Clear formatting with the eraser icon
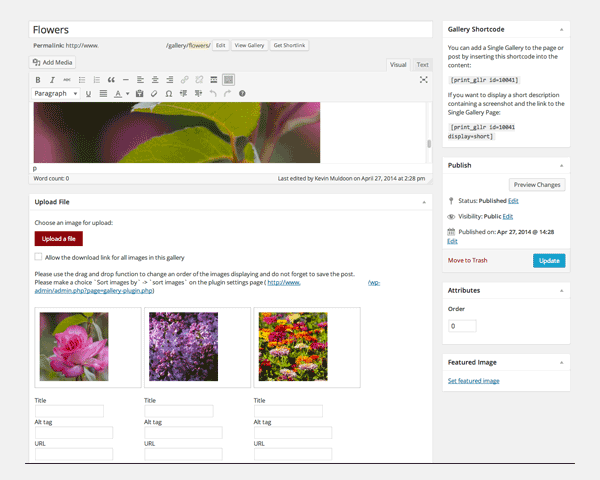Viewport: 600px width, 480px height. [154, 93]
